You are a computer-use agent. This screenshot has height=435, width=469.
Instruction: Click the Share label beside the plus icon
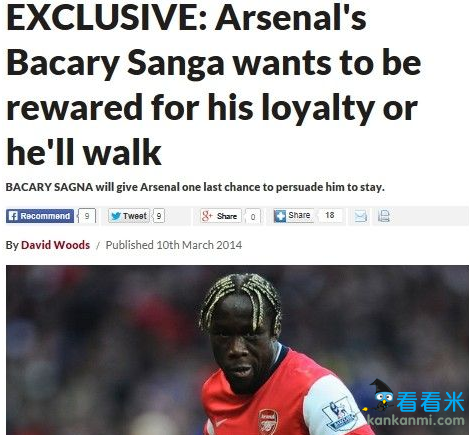coord(299,215)
